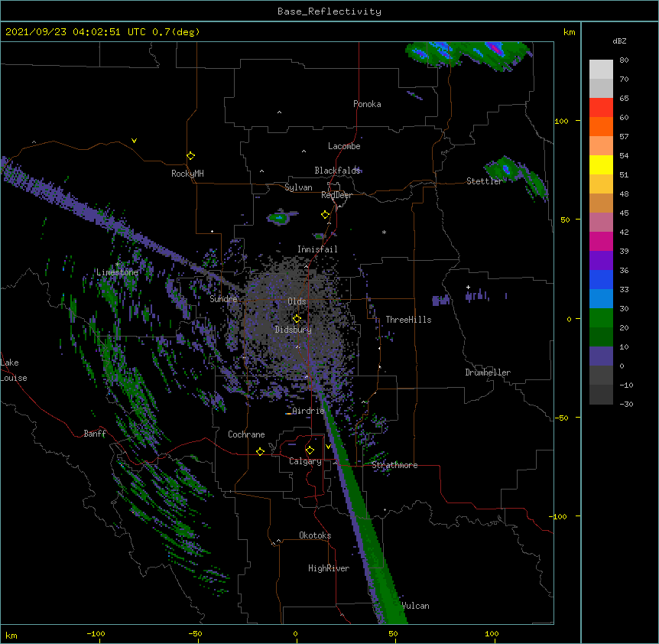Image resolution: width=659 pixels, height=644 pixels.
Task: Click the Ponoka city label
Action: [x=367, y=104]
